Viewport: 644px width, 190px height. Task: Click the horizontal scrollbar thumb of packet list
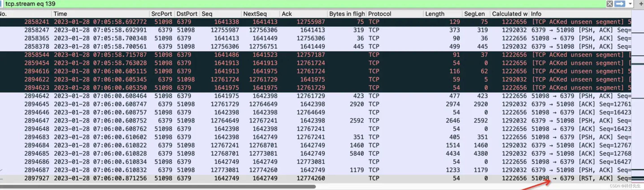(157, 186)
